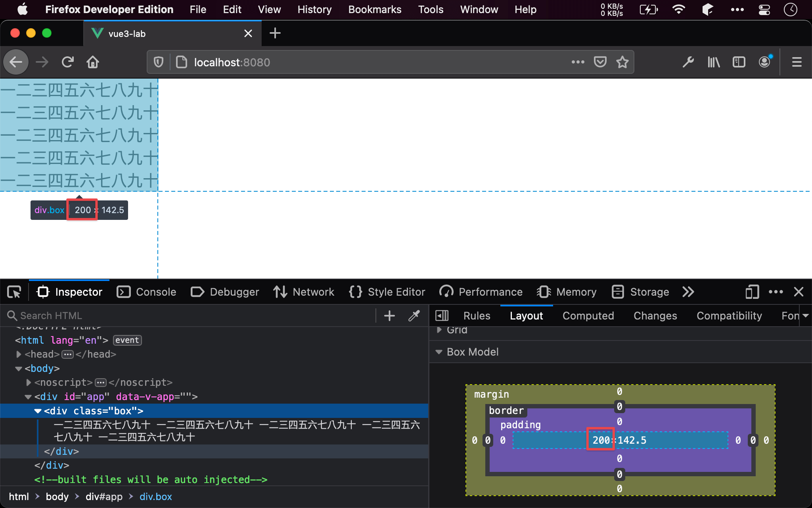Open the Tools menu in menu bar
812x508 pixels.
pyautogui.click(x=431, y=10)
